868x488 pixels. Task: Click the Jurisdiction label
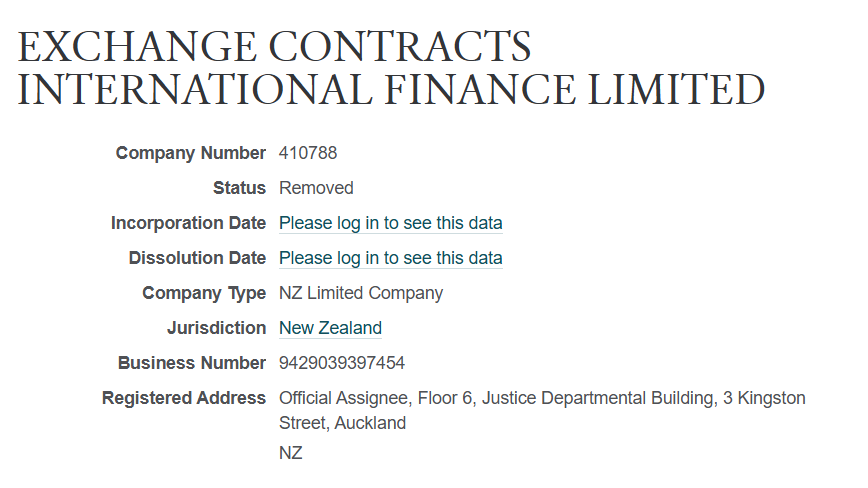tap(216, 328)
